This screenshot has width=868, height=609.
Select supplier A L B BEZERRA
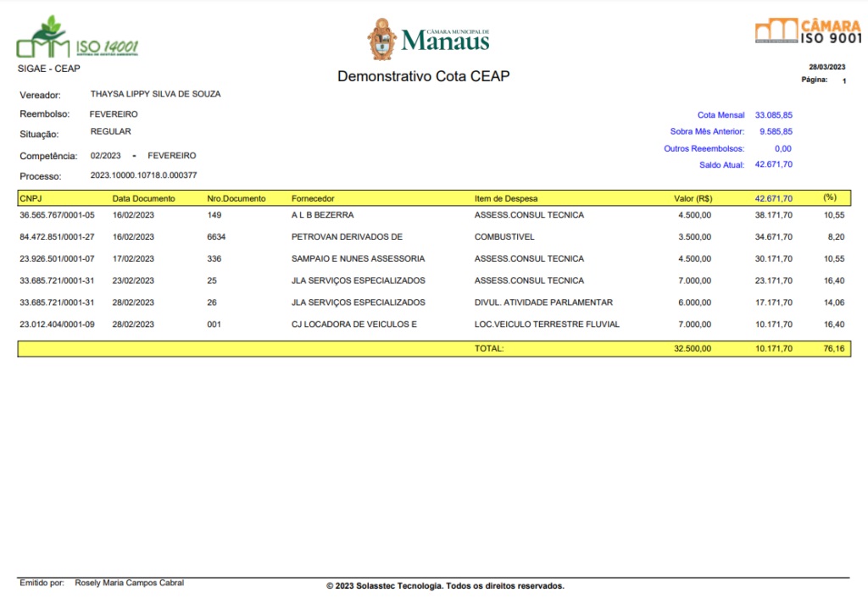(x=323, y=215)
